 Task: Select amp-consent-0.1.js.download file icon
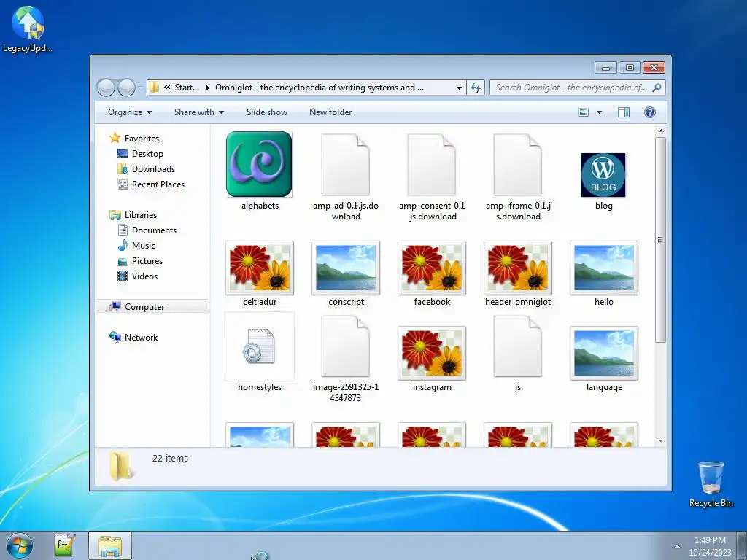pos(432,164)
